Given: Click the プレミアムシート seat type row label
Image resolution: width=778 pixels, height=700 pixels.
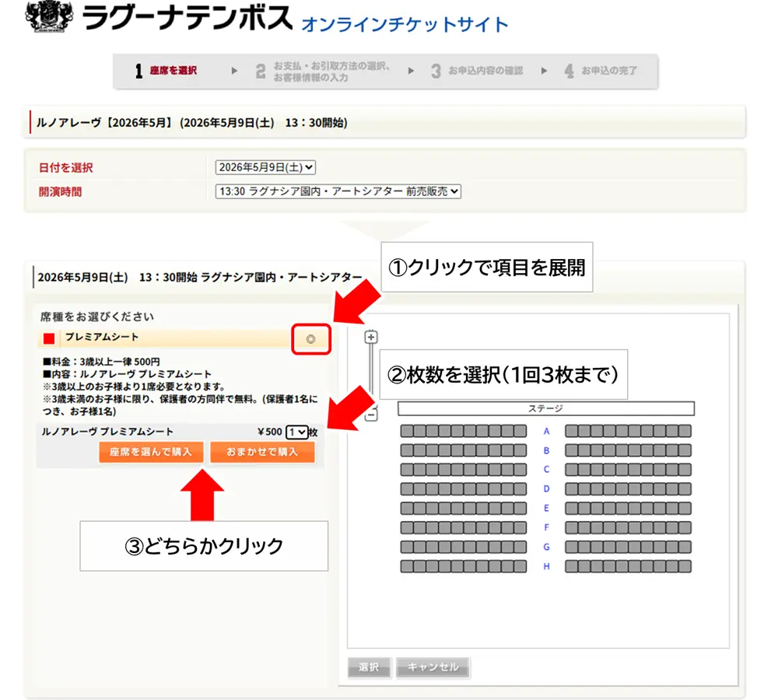Looking at the screenshot, I should tap(102, 338).
